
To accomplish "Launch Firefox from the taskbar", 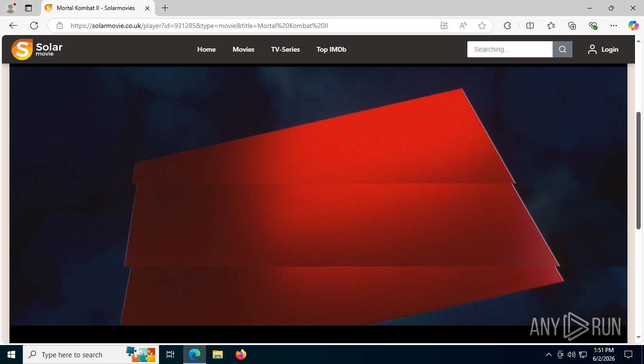I will coord(241,355).
